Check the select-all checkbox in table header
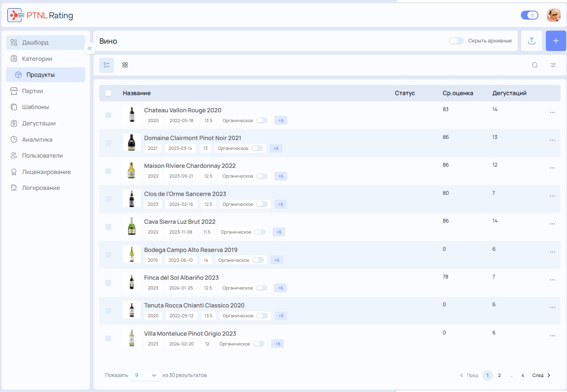Screen dimensions: 567x392 [108, 93]
